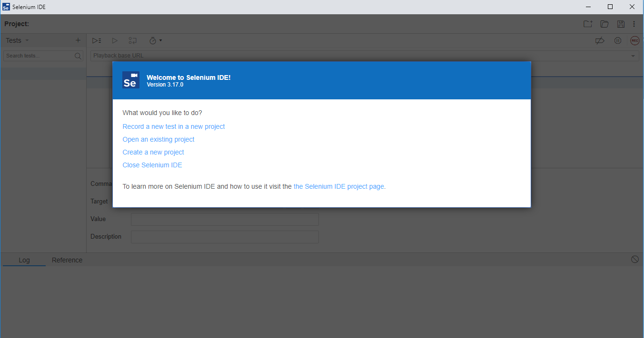Image resolution: width=644 pixels, height=338 pixels.
Task: Click the Selenium IDE app icon in the title bar
Action: 6,7
